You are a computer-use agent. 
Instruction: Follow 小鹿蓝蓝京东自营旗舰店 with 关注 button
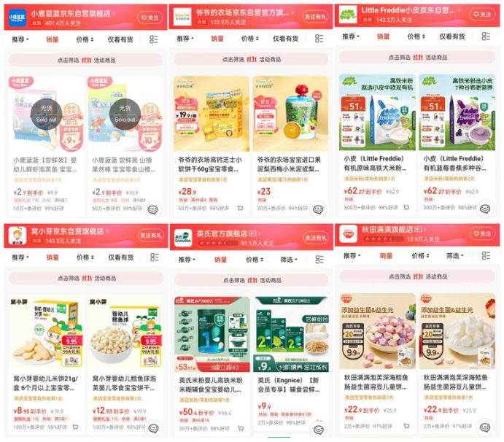click(150, 18)
